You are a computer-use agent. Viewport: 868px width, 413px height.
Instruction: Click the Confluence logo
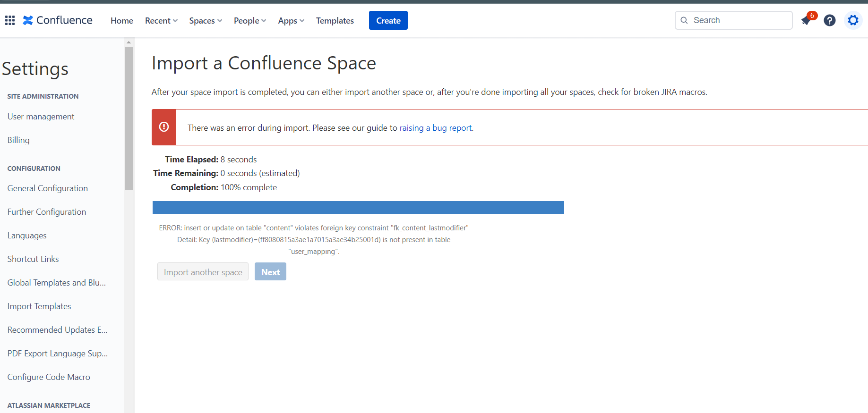(58, 20)
